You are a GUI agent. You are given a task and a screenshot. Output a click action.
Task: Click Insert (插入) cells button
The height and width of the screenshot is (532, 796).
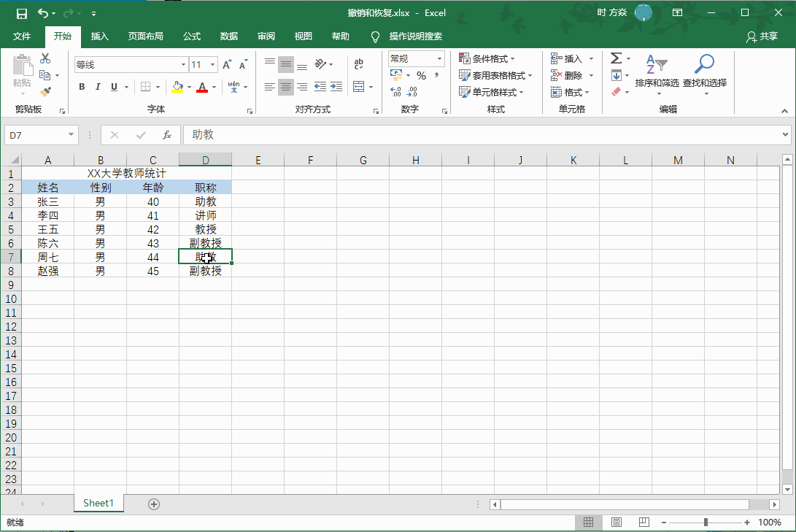pos(568,59)
